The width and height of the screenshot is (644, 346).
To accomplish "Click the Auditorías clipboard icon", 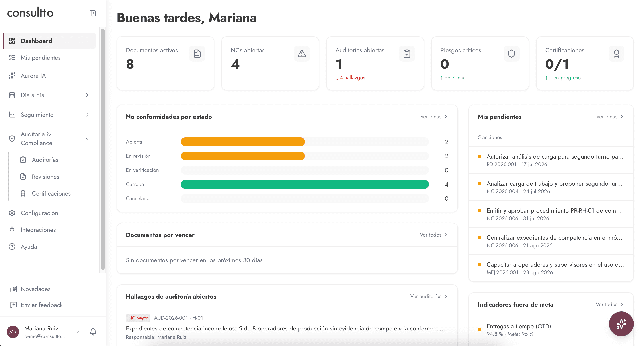I will click(x=23, y=160).
